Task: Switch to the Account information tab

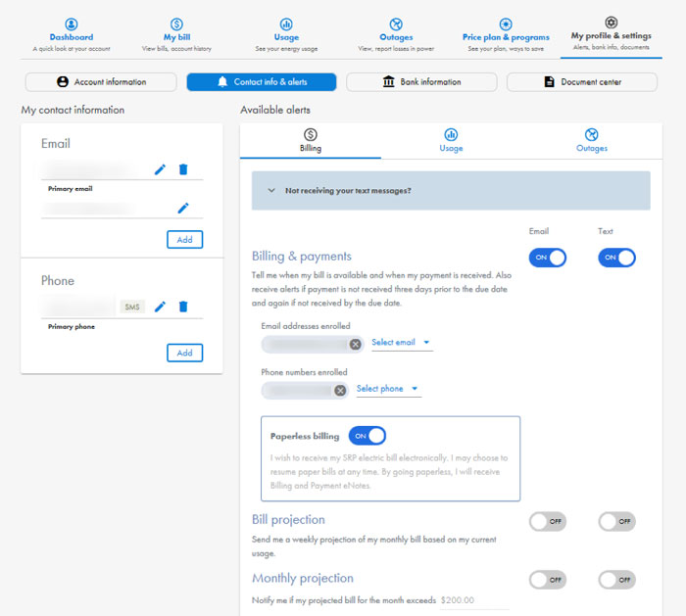Action: tap(101, 81)
